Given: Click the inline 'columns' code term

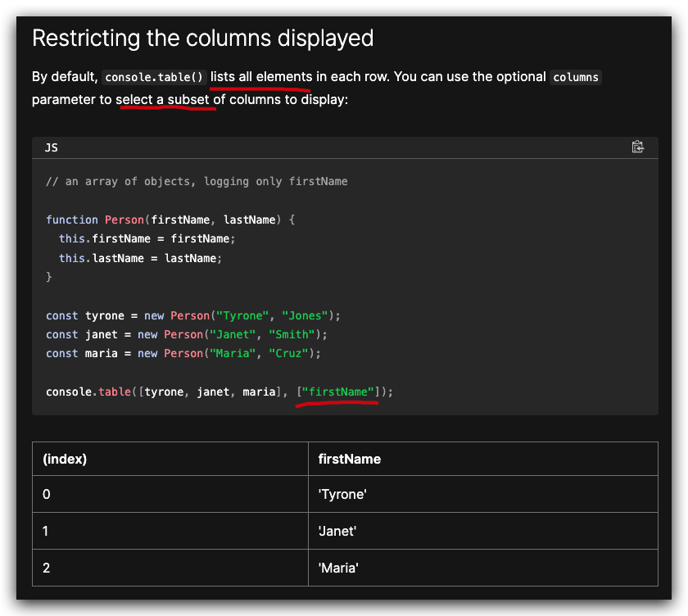Looking at the screenshot, I should pyautogui.click(x=575, y=77).
